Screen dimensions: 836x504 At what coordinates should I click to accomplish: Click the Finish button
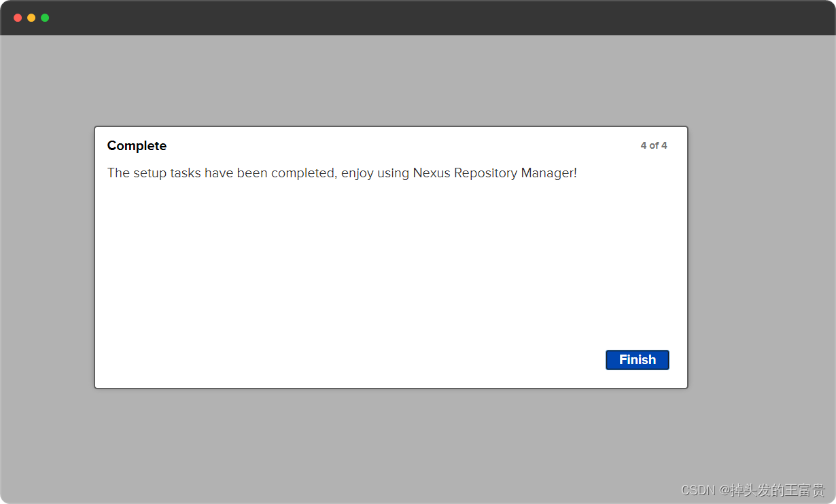pos(637,360)
